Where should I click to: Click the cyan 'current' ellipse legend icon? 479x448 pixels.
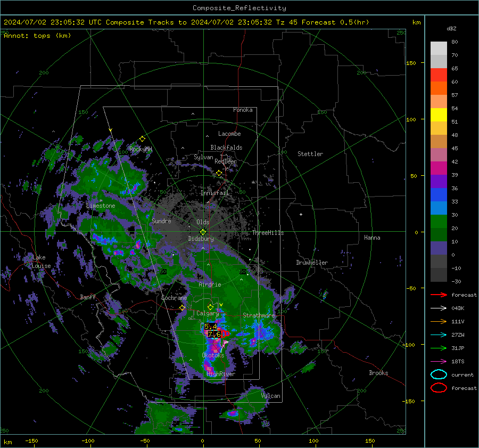tap(439, 374)
